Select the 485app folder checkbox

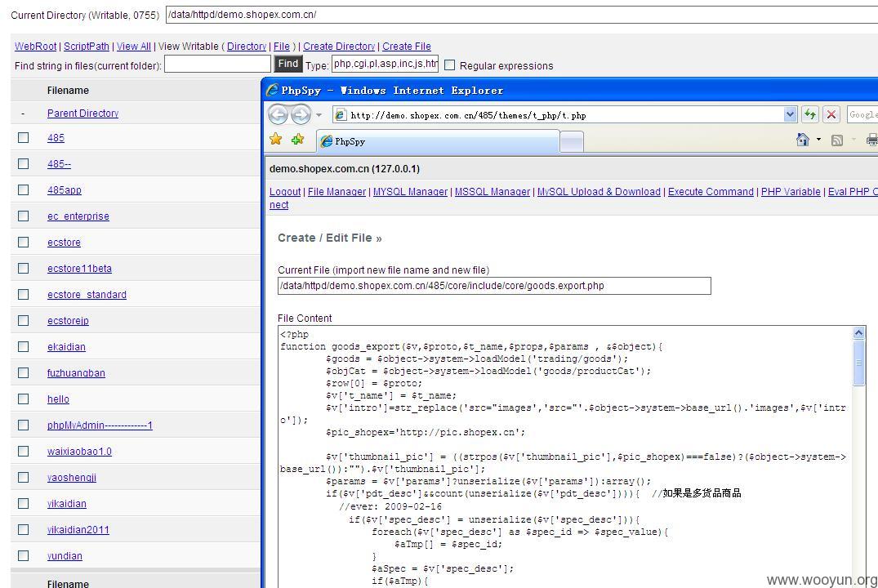tap(24, 189)
